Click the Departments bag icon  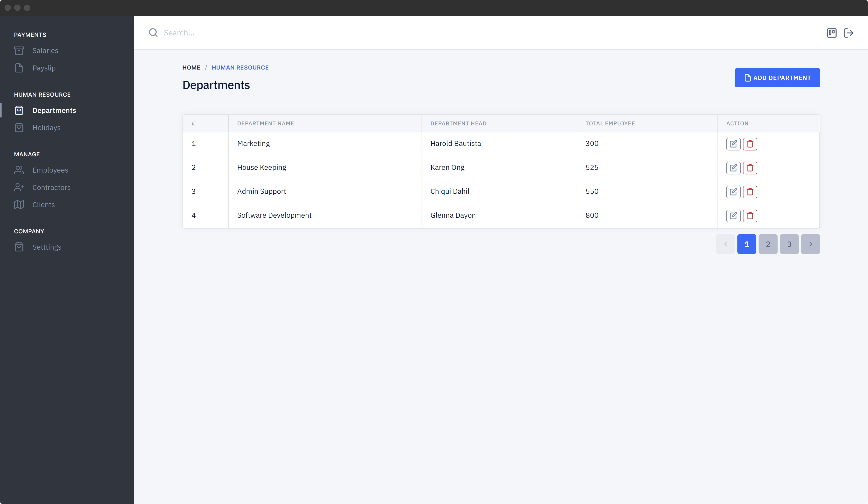[x=19, y=110]
